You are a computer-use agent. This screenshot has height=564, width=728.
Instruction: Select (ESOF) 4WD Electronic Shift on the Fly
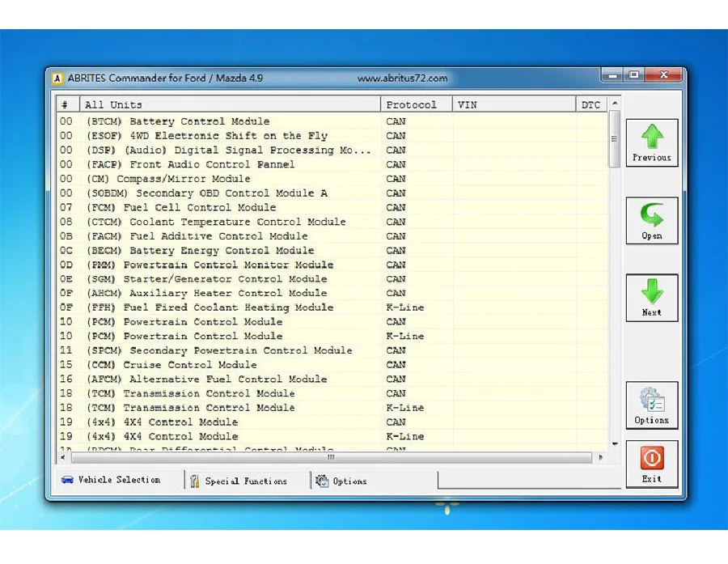pyautogui.click(x=332, y=136)
